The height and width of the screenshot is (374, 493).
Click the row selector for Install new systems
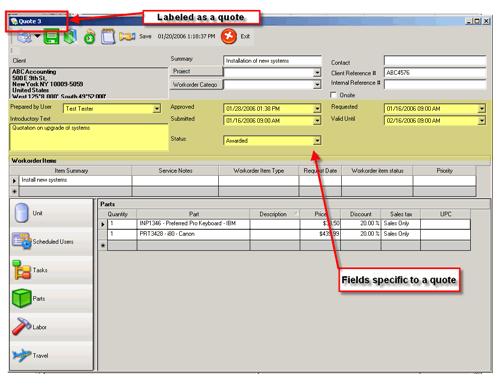[14, 181]
